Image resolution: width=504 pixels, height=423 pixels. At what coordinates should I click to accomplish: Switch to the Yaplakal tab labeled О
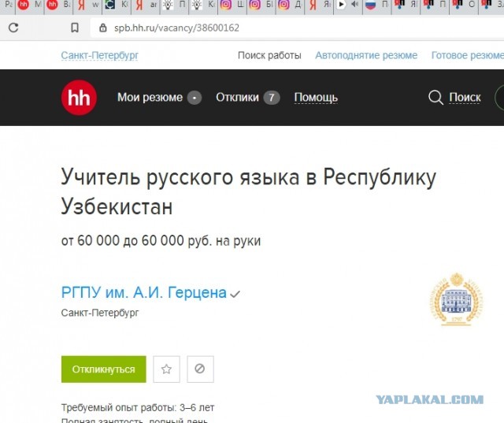click(x=464, y=5)
